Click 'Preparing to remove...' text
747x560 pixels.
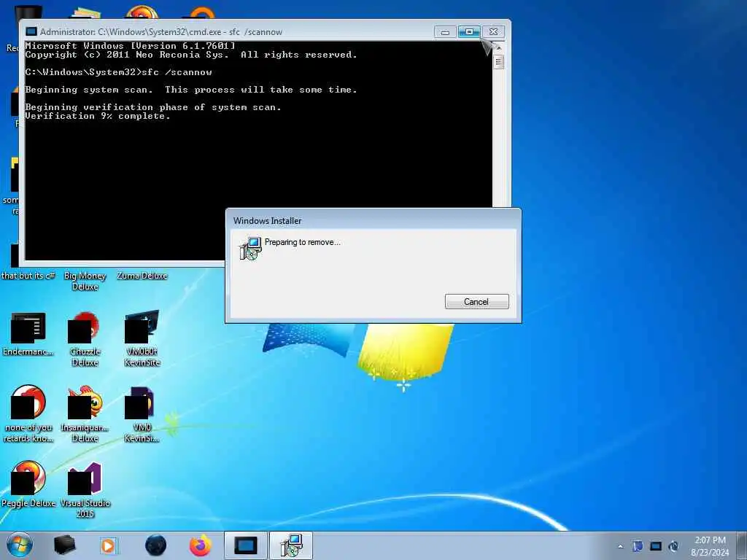[303, 242]
